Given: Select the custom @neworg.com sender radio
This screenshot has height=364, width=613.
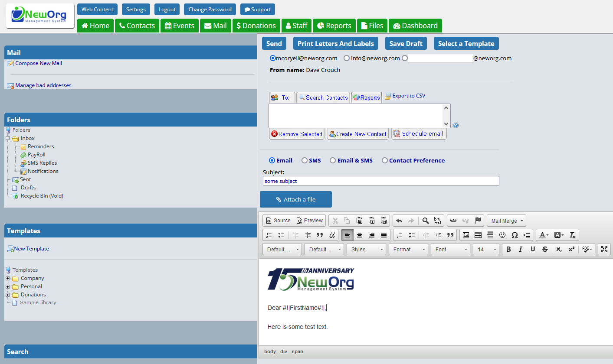Looking at the screenshot, I should [405, 58].
